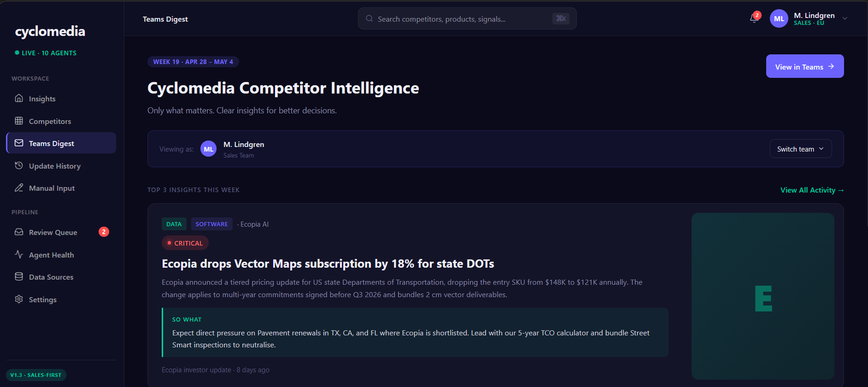
Task: Click the Agent Health pulse icon
Action: 19,254
